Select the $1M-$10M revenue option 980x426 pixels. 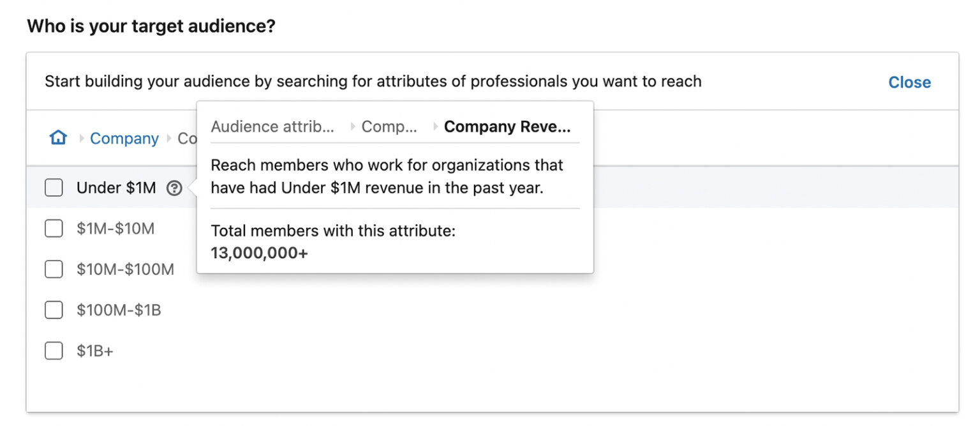click(54, 228)
